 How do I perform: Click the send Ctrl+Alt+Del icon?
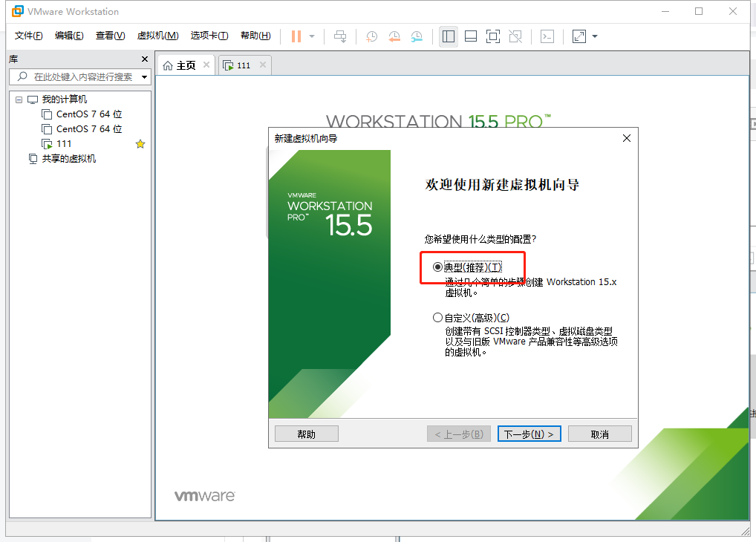tap(340, 36)
